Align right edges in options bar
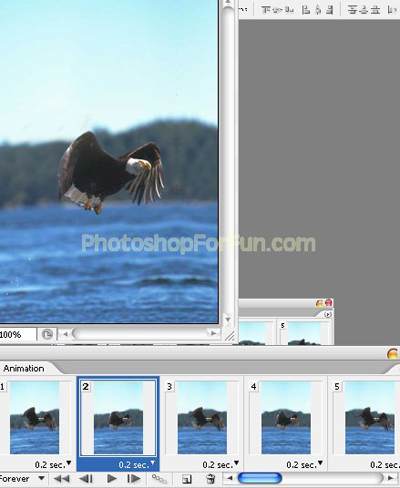 coord(329,10)
